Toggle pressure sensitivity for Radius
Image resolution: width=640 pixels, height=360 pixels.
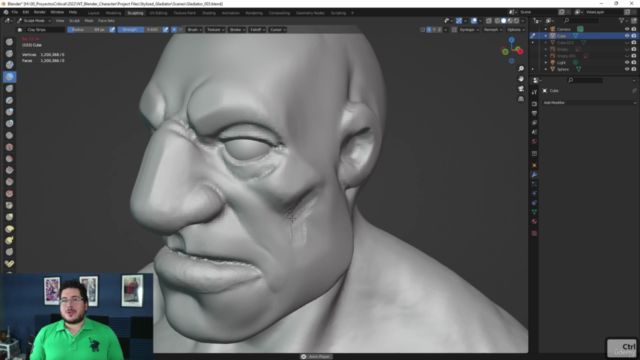[112, 30]
